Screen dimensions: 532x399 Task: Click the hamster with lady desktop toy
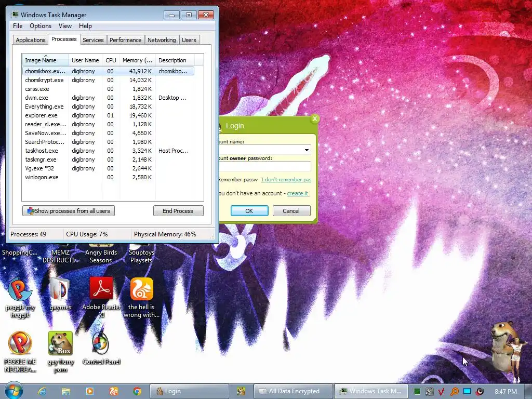[x=507, y=351]
